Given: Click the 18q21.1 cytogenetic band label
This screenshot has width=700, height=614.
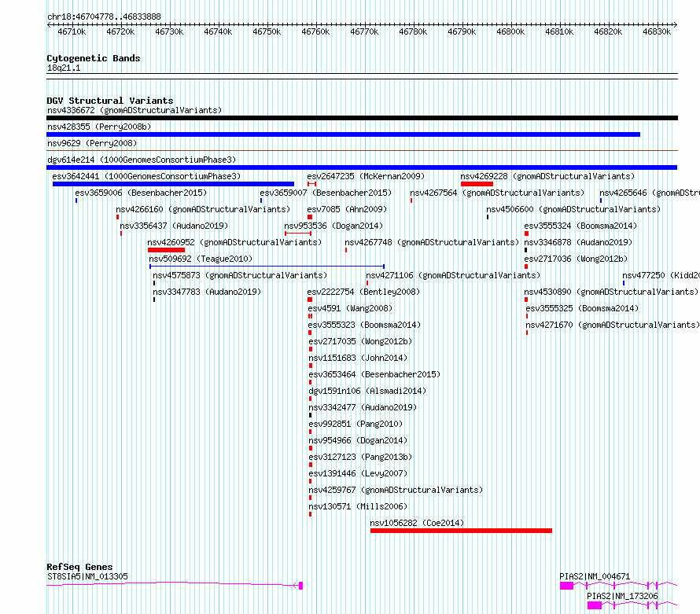Looking at the screenshot, I should (x=64, y=68).
